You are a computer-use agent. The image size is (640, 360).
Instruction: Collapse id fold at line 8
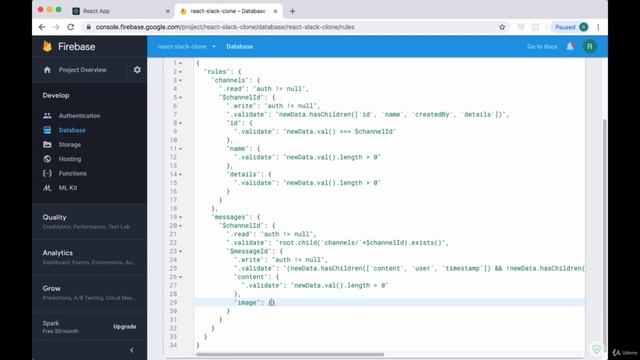pyautogui.click(x=180, y=123)
